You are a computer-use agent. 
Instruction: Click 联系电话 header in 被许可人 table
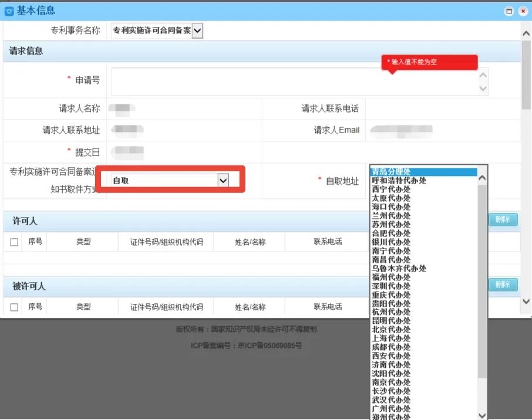[x=328, y=307]
